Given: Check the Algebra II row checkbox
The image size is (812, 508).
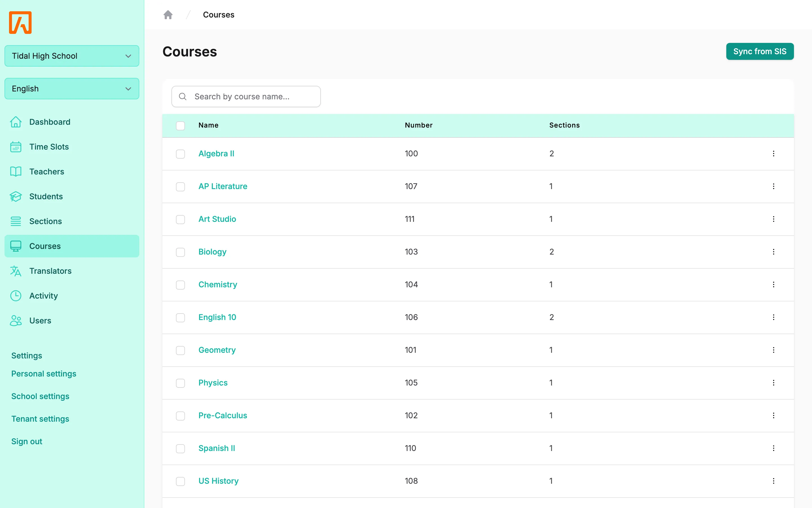Looking at the screenshot, I should click(x=180, y=154).
